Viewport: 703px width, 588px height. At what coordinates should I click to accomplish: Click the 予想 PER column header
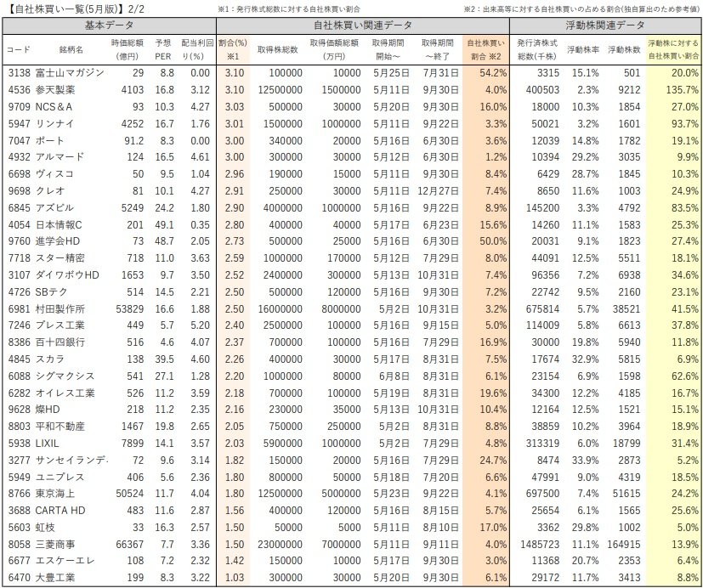[x=163, y=50]
